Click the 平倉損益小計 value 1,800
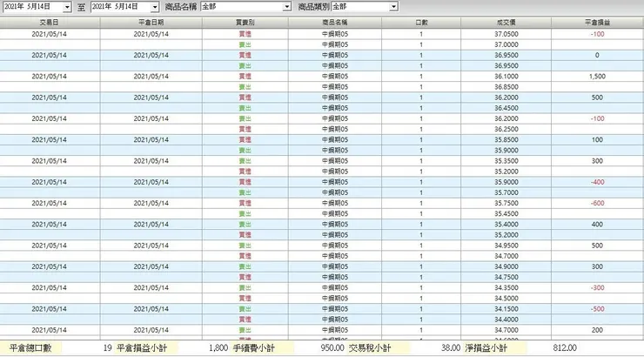The width and height of the screenshot is (644, 357). [218, 348]
